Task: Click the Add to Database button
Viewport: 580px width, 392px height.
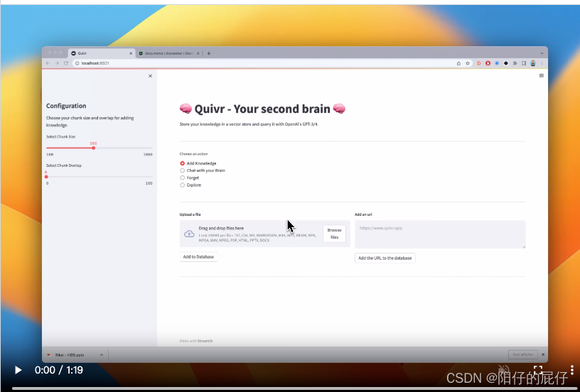Action: tap(198, 257)
